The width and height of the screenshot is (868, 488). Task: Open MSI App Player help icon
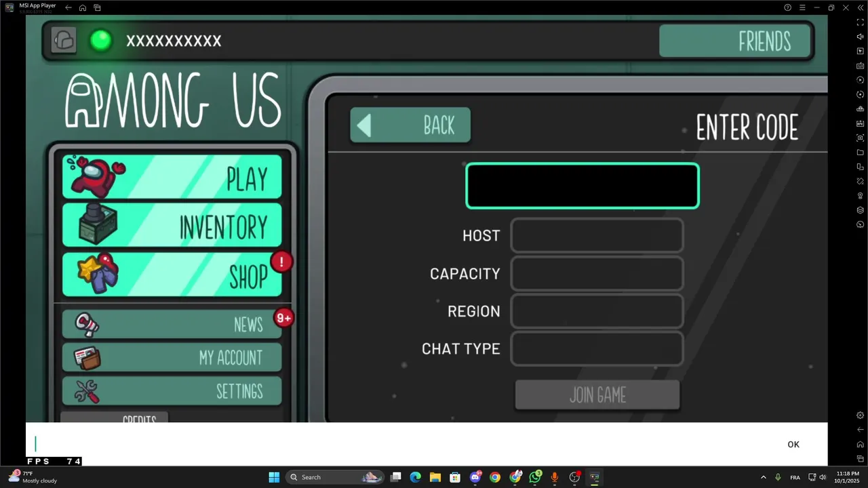coord(787,7)
